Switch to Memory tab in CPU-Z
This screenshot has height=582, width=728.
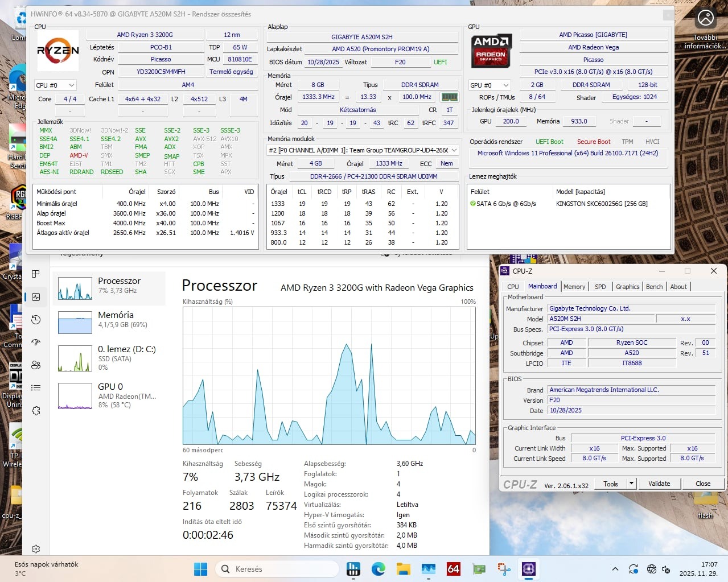coord(574,287)
